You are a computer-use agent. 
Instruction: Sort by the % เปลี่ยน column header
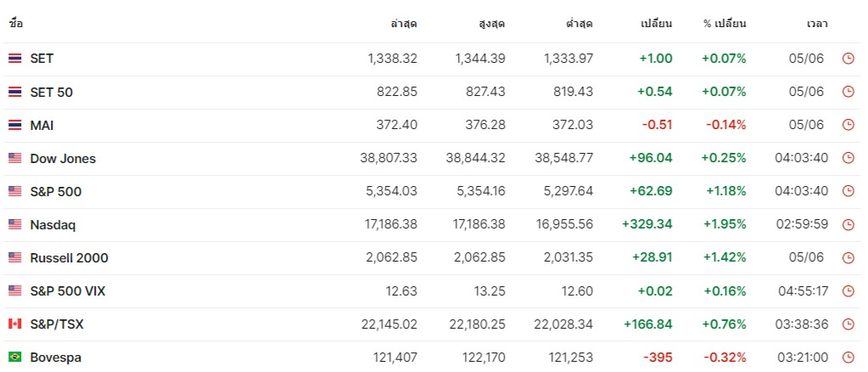(725, 24)
